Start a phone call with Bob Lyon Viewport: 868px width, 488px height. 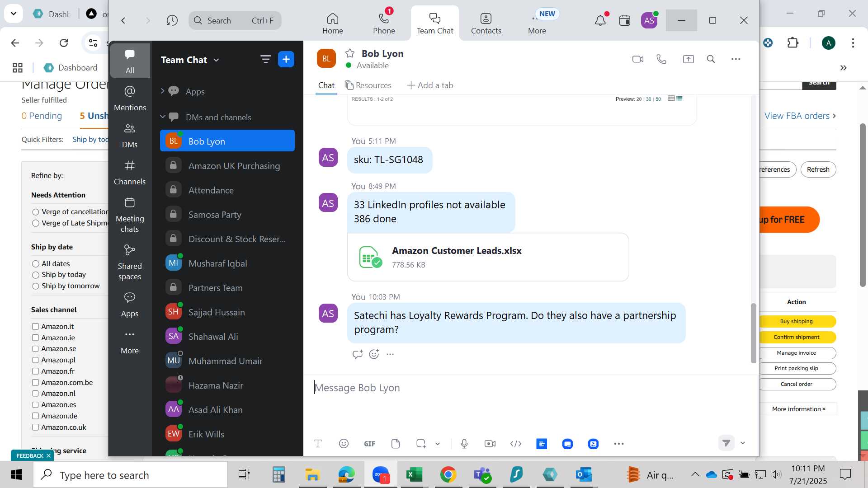coord(661,59)
